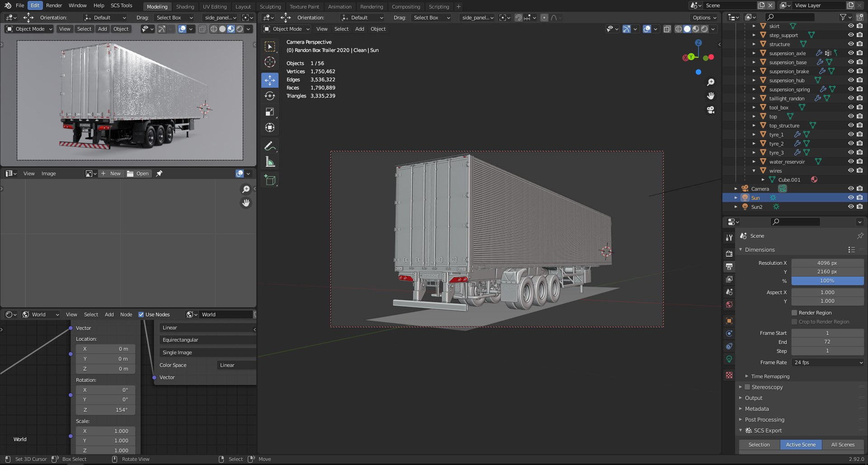Select the Rotate tool in the toolbar
The image size is (868, 465).
[x=270, y=96]
